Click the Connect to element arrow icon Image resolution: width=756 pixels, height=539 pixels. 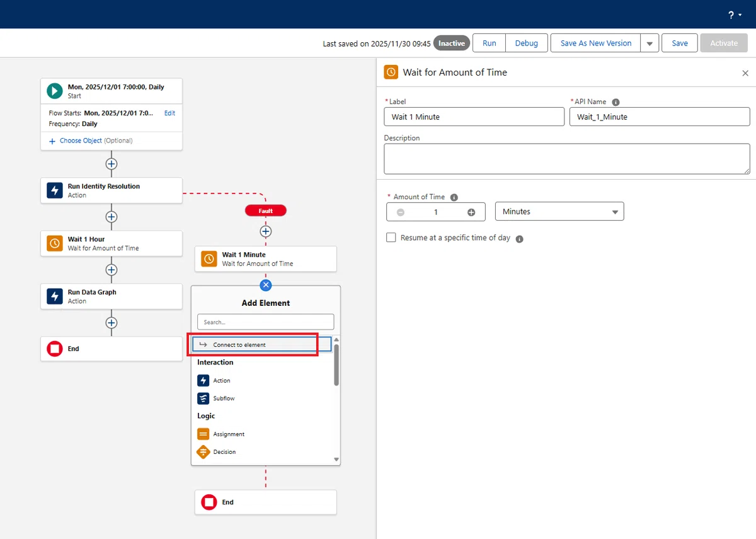(x=203, y=345)
